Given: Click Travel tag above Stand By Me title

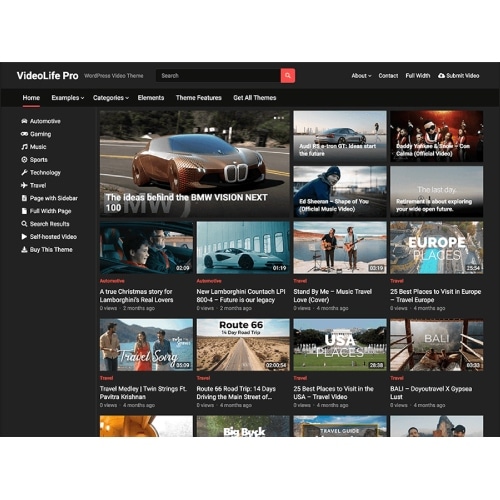Looking at the screenshot, I should [300, 281].
